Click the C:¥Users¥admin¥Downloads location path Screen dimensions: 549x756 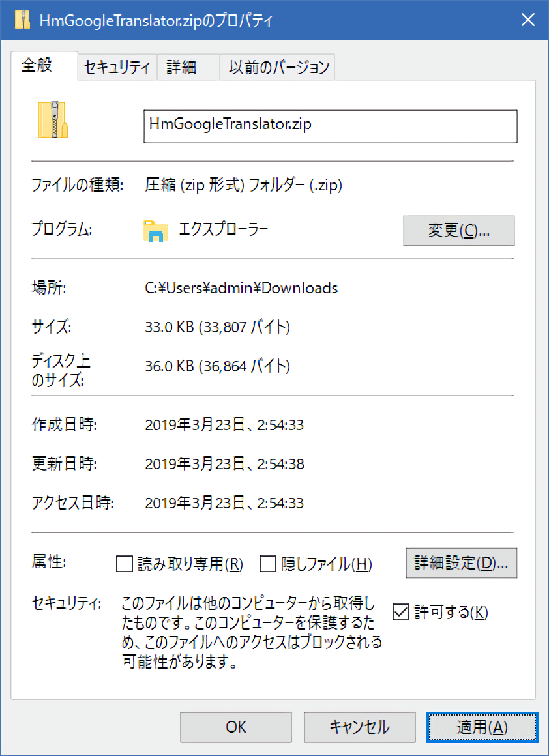coord(241,287)
